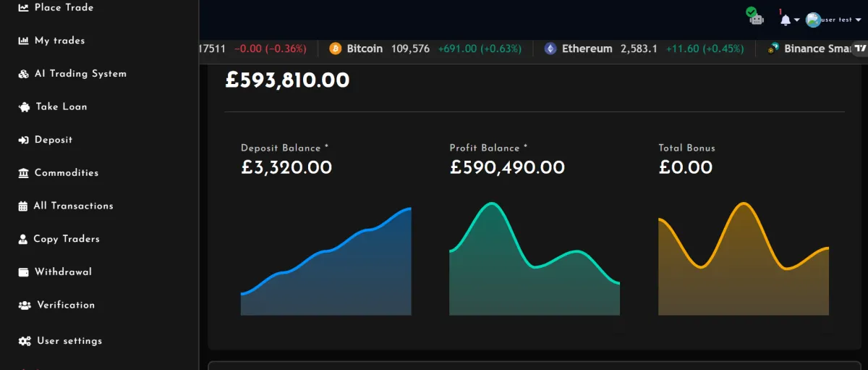Click the Commodities bank building icon
868x370 pixels.
(x=23, y=173)
